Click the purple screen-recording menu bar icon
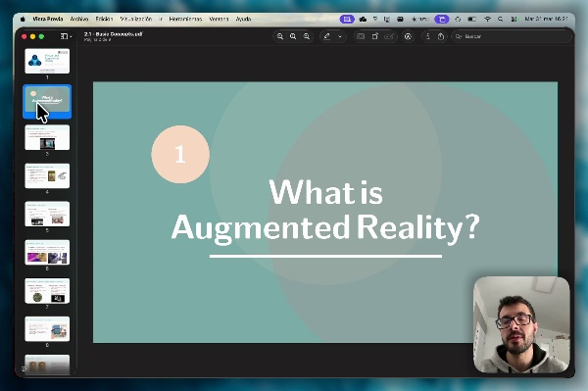 (x=442, y=19)
